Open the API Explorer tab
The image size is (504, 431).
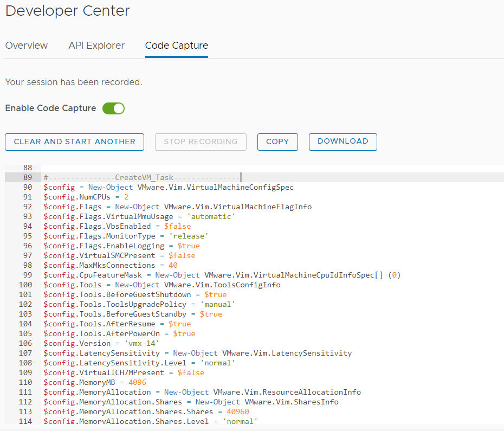(96, 46)
